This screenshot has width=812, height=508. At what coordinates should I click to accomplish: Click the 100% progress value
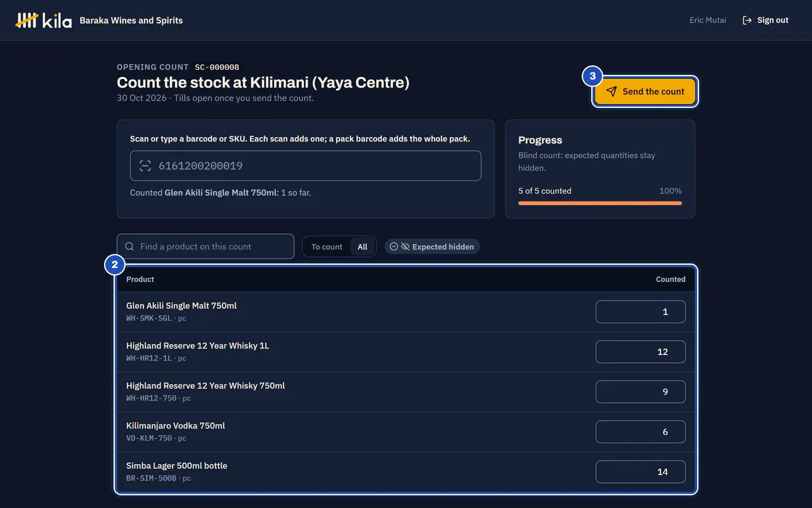(671, 190)
